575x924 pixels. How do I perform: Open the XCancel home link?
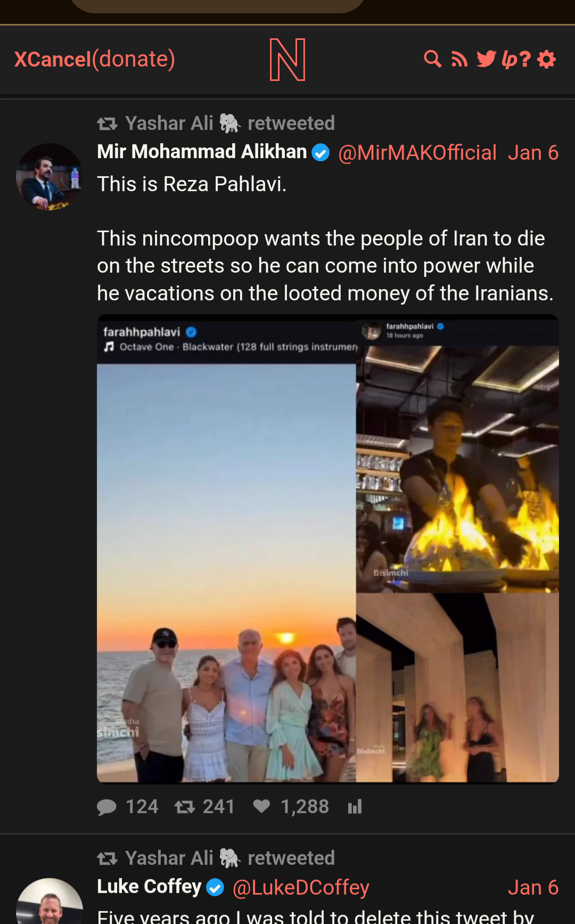point(53,59)
